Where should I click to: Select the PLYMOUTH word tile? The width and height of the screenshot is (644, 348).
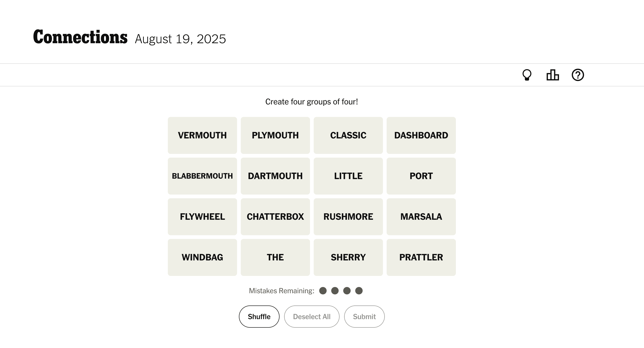[x=275, y=135]
